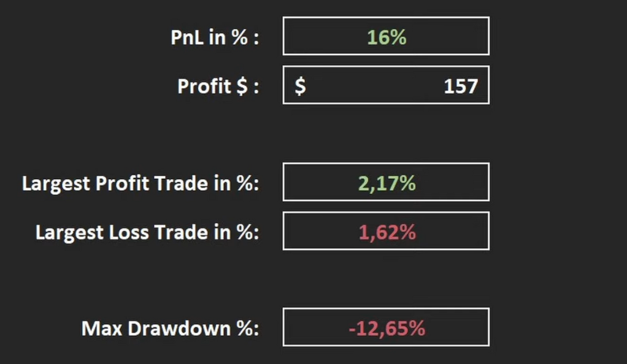Screen dimensions: 627x364
Task: Click the red -12,65% figure
Action: coord(387,328)
